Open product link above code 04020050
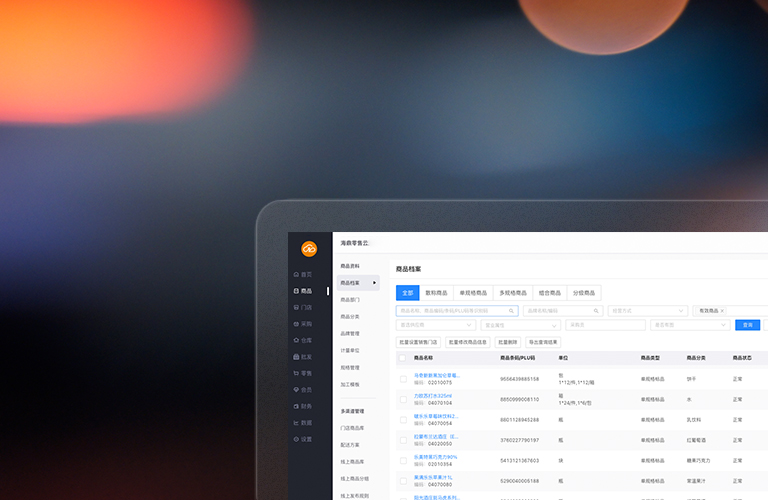768x500 pixels. coord(436,437)
